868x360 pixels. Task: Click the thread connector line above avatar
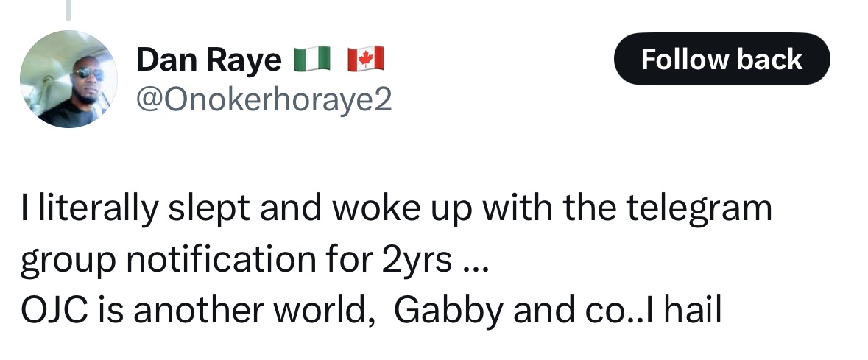click(68, 10)
